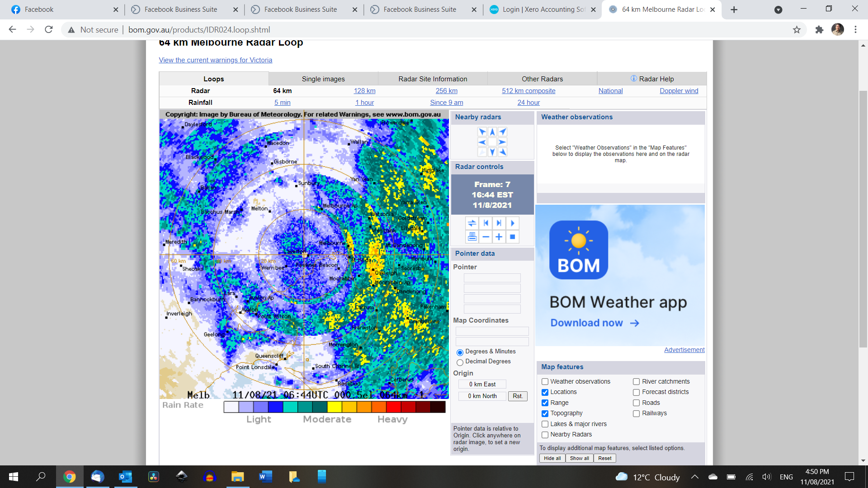Go to the nearby radar to the north

pyautogui.click(x=492, y=132)
